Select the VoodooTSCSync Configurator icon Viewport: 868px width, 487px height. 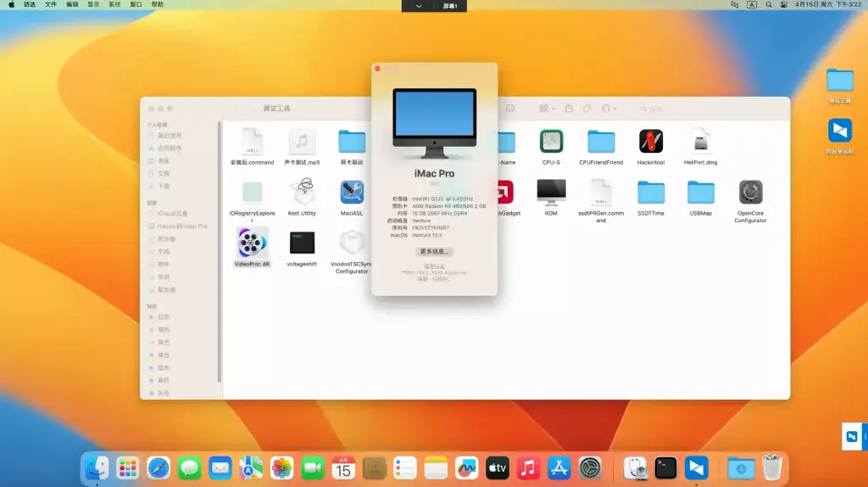click(352, 243)
